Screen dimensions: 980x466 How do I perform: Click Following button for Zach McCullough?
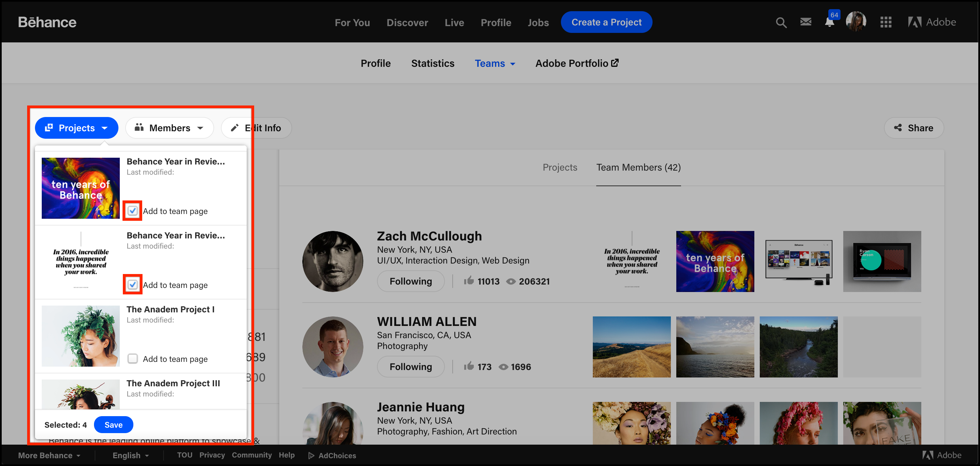coord(411,281)
